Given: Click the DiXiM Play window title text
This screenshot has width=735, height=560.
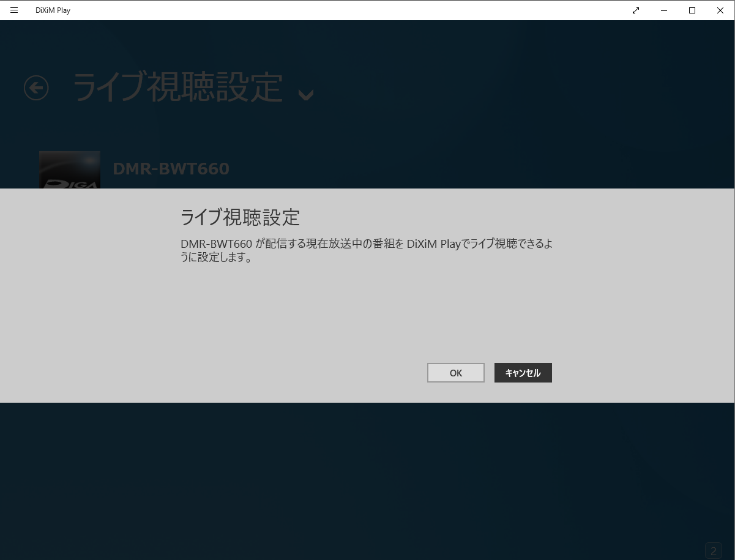Looking at the screenshot, I should point(53,10).
